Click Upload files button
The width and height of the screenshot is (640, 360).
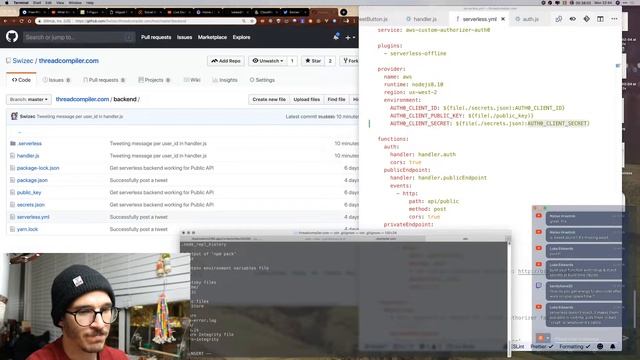tap(307, 99)
